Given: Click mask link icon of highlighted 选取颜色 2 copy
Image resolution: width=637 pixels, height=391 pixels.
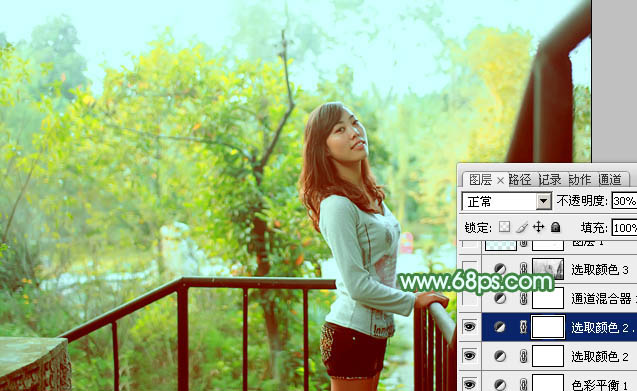Looking at the screenshot, I should click(x=524, y=327).
